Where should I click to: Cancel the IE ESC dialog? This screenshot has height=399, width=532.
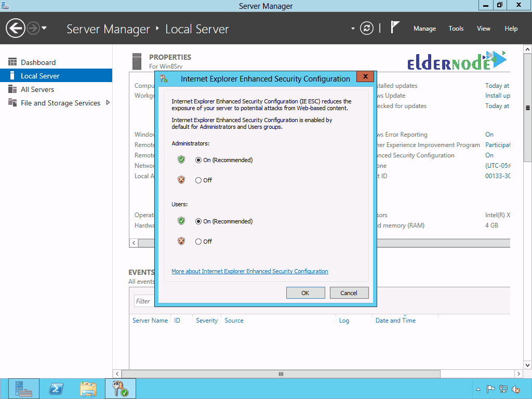[349, 293]
